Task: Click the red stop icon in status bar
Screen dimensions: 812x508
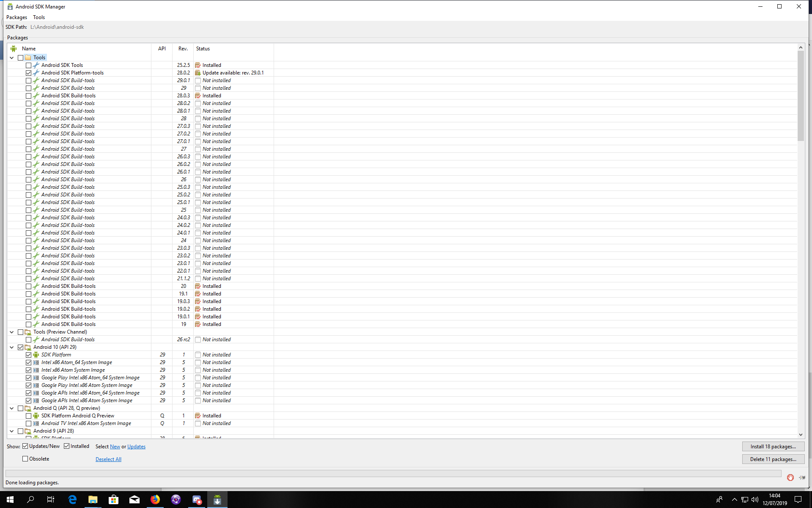Action: pyautogui.click(x=790, y=478)
